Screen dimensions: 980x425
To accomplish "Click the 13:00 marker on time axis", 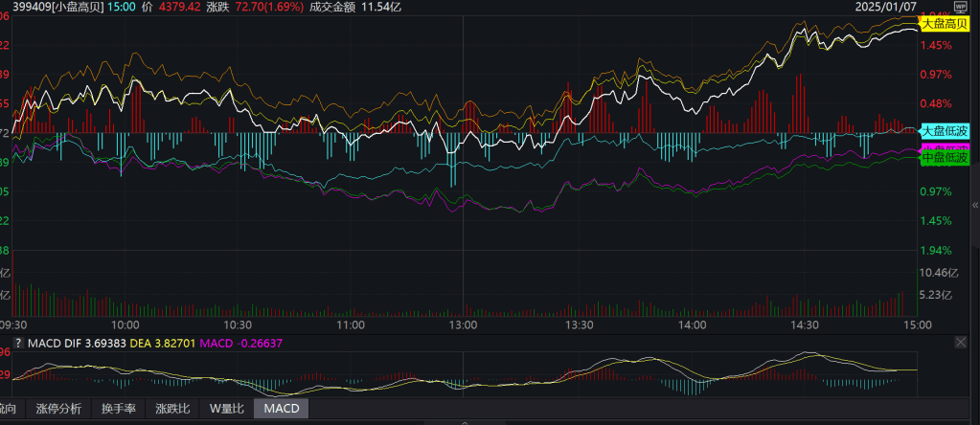I will point(464,325).
